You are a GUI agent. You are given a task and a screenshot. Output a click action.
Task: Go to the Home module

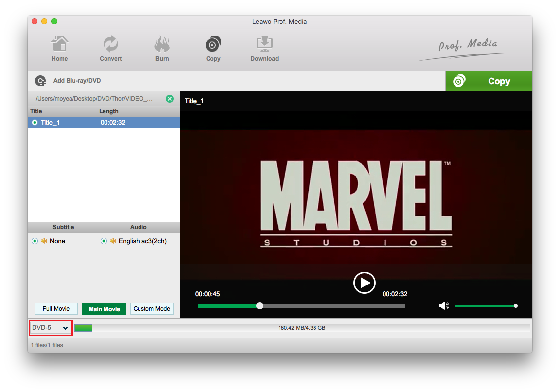click(59, 49)
